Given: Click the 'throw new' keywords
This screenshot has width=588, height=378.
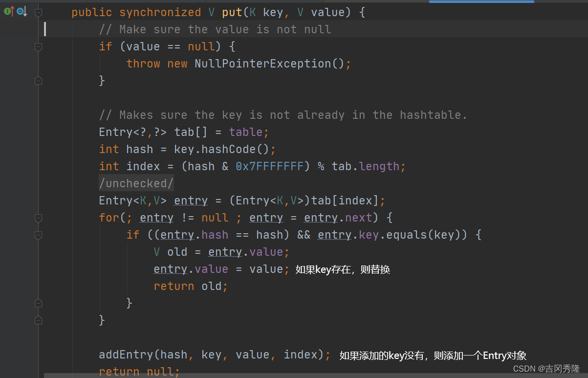Looking at the screenshot, I should click(157, 64).
